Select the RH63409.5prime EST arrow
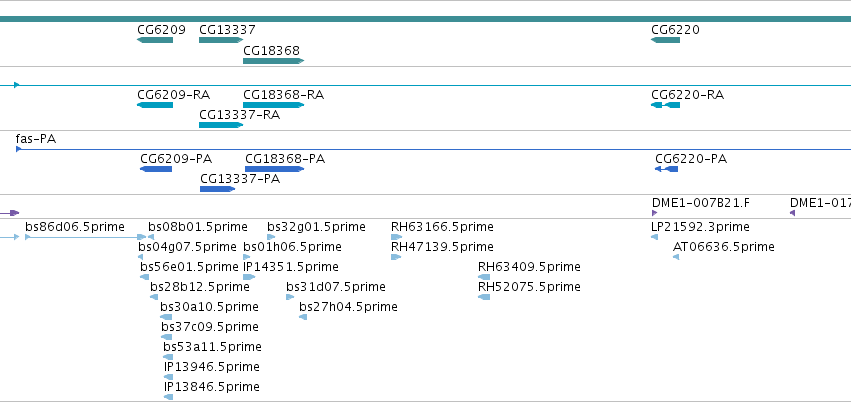The height and width of the screenshot is (402, 851). [484, 277]
